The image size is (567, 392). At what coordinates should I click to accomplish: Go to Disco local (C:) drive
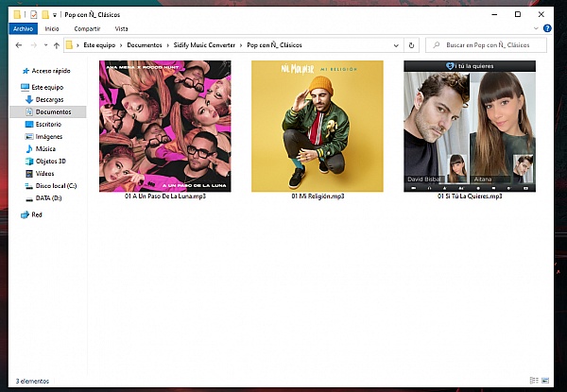pyautogui.click(x=56, y=185)
